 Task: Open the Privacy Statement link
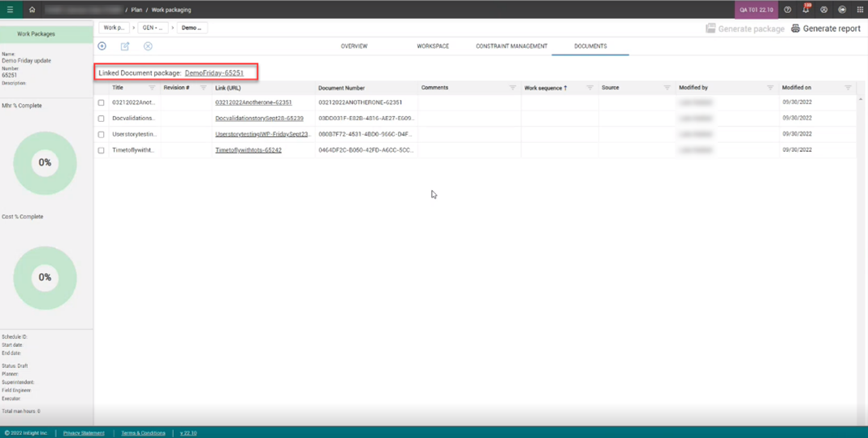[x=84, y=433]
